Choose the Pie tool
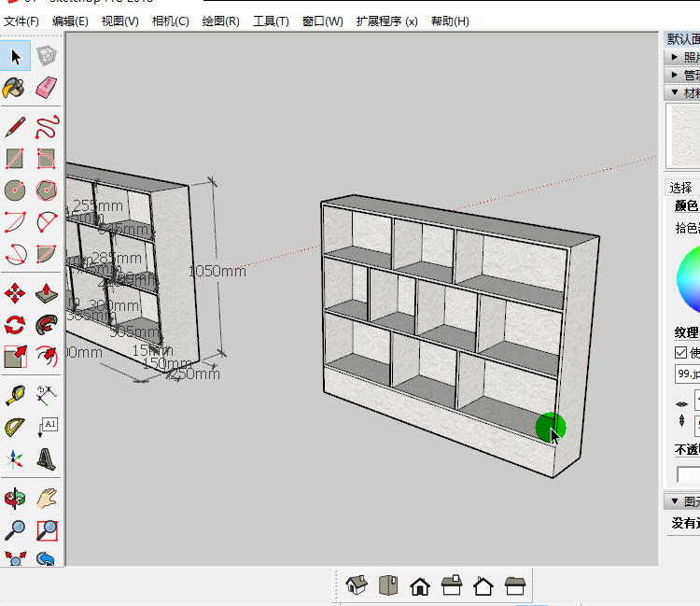The height and width of the screenshot is (606, 700). [47, 254]
